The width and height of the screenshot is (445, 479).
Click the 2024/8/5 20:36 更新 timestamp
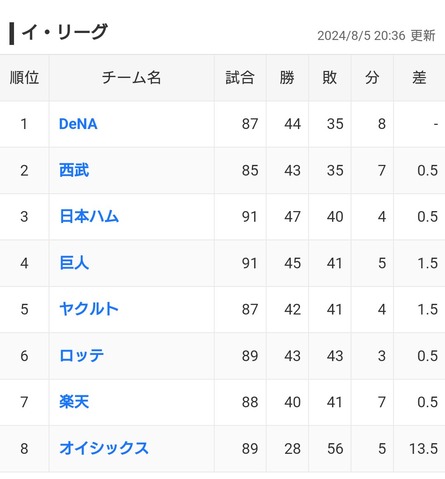376,36
